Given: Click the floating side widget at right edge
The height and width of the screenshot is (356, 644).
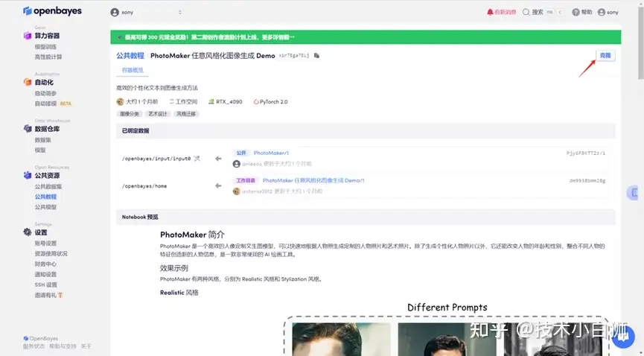Looking at the screenshot, I should [x=633, y=192].
